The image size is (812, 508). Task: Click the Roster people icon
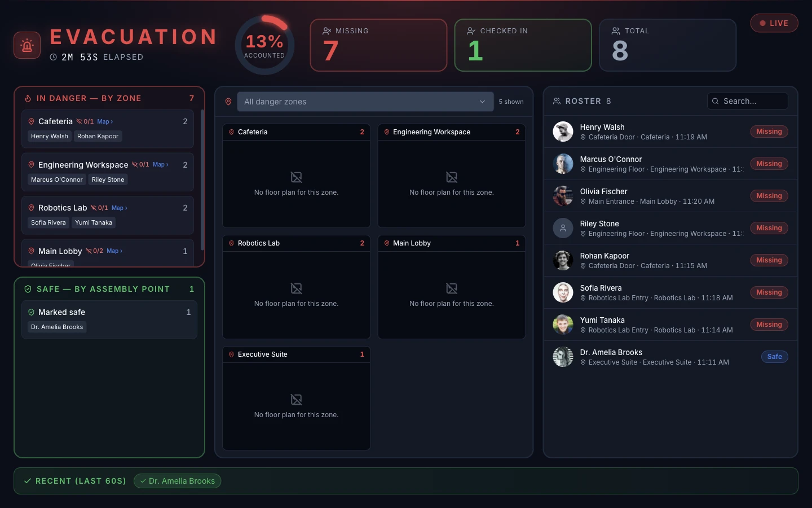click(x=557, y=101)
